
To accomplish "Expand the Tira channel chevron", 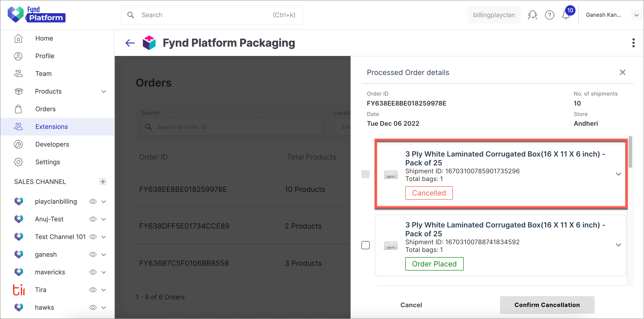I will point(103,290).
